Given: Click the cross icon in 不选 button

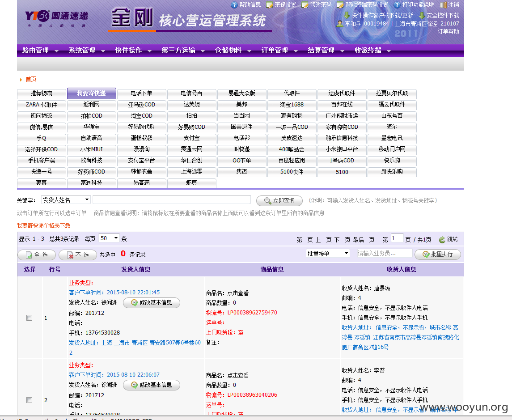Looking at the screenshot, I should [x=70, y=255].
